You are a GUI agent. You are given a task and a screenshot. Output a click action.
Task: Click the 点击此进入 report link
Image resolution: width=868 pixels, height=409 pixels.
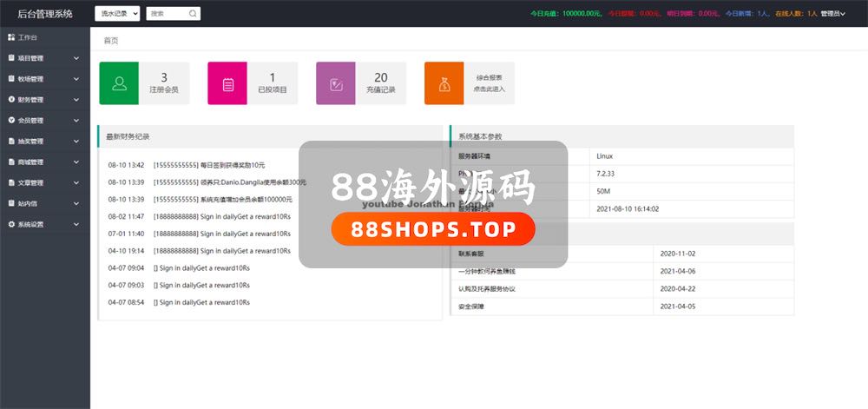pyautogui.click(x=489, y=89)
